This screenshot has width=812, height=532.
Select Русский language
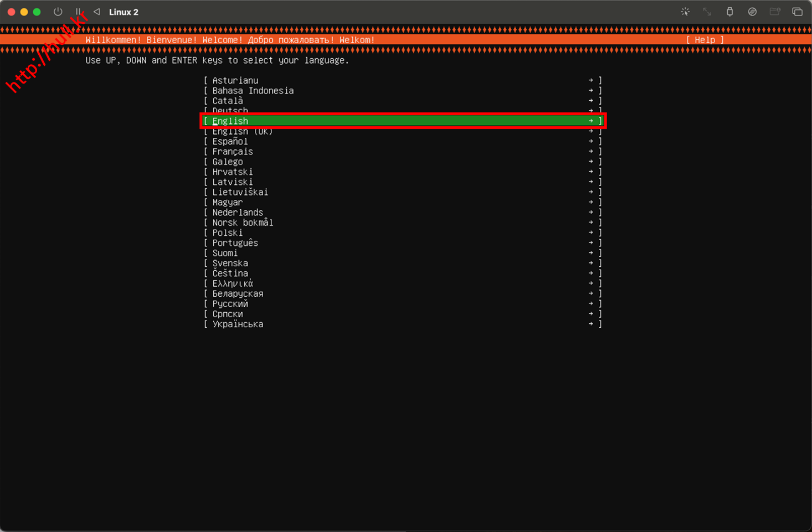[x=403, y=304]
